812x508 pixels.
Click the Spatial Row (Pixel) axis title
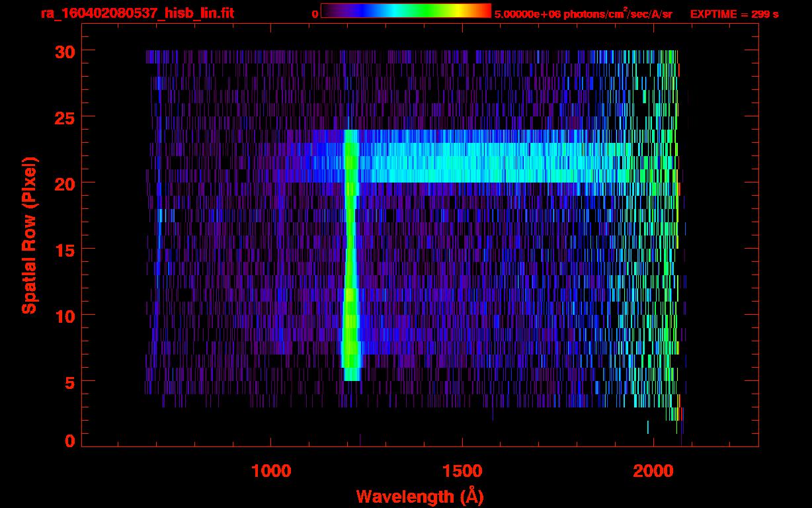29,235
